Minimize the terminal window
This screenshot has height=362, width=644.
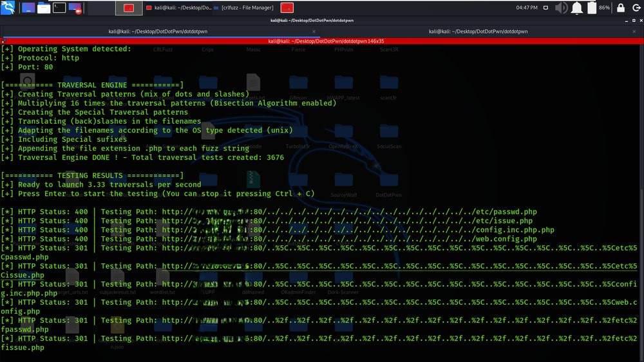pyautogui.click(x=627, y=20)
